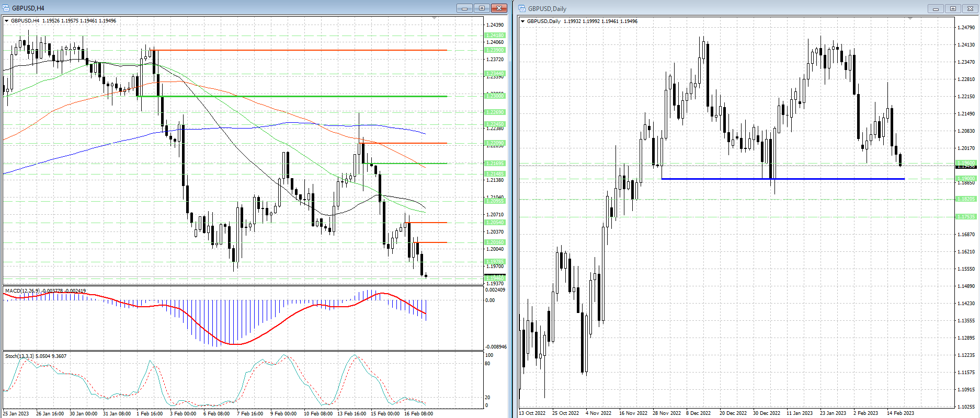Click the Stochastic scale level 20

(487, 398)
